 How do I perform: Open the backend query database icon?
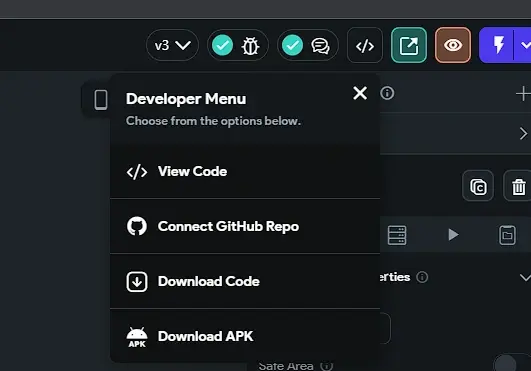[x=397, y=235]
